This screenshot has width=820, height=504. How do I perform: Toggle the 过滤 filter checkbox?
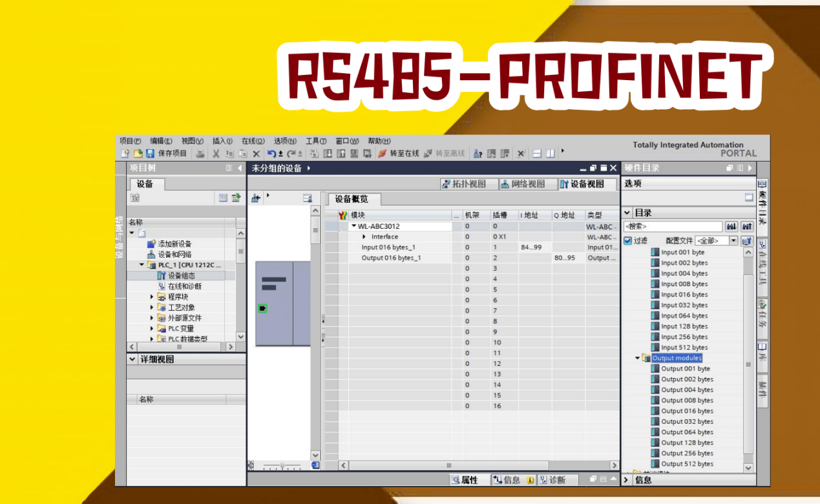[x=627, y=241]
